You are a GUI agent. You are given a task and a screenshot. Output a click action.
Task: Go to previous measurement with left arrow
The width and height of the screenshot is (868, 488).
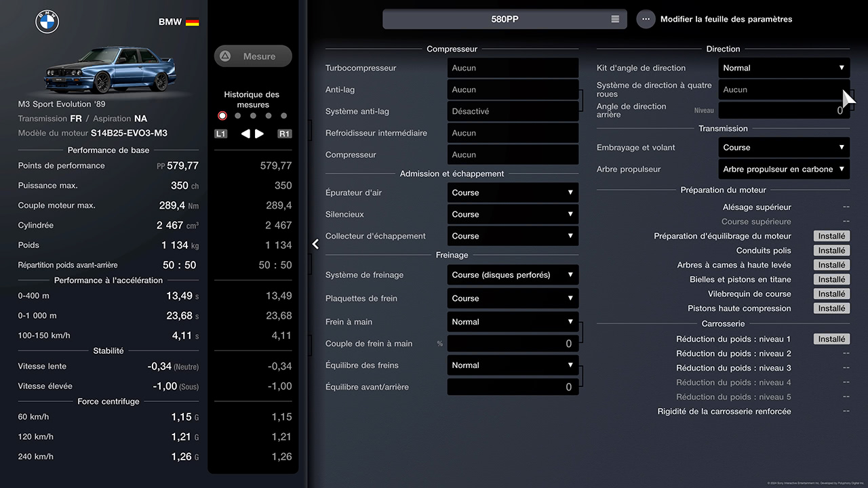[245, 134]
